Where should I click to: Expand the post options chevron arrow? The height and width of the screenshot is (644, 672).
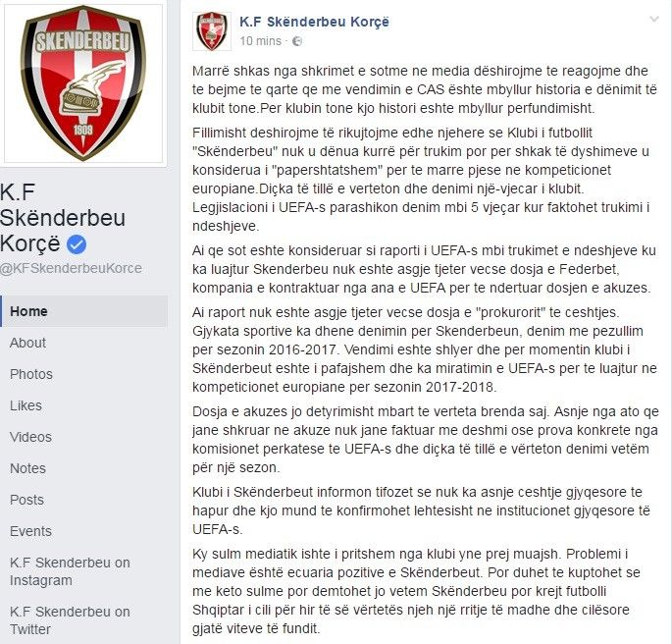tap(654, 19)
